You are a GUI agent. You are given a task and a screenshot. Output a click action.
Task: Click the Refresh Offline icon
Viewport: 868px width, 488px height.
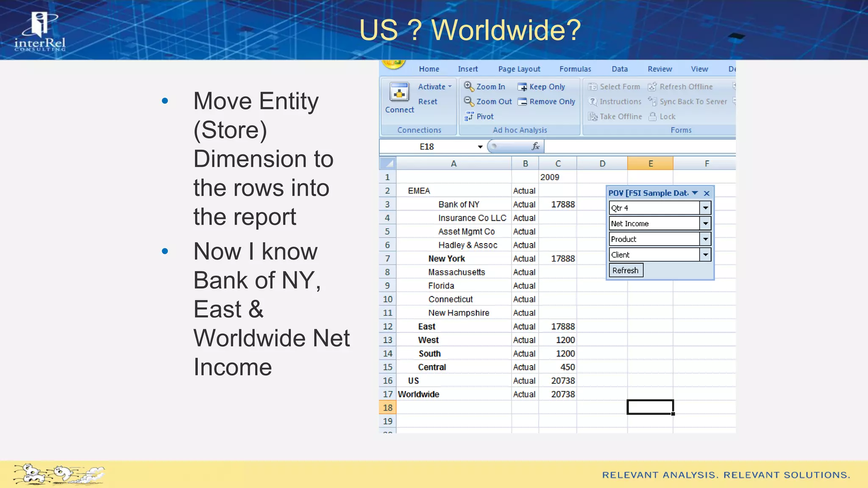[652, 87]
